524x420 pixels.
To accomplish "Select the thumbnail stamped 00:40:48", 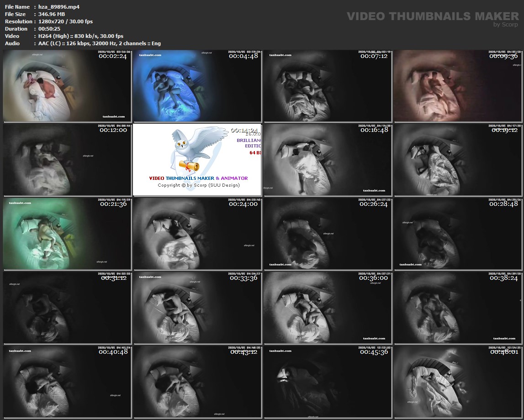I will tap(67, 382).
